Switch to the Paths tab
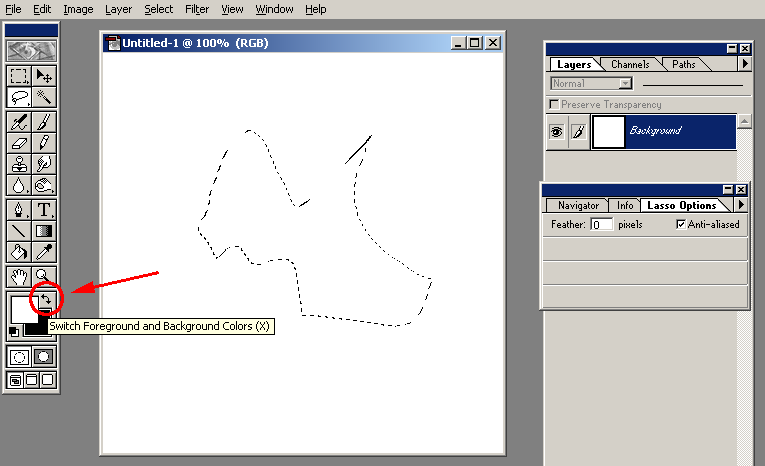 tap(684, 64)
